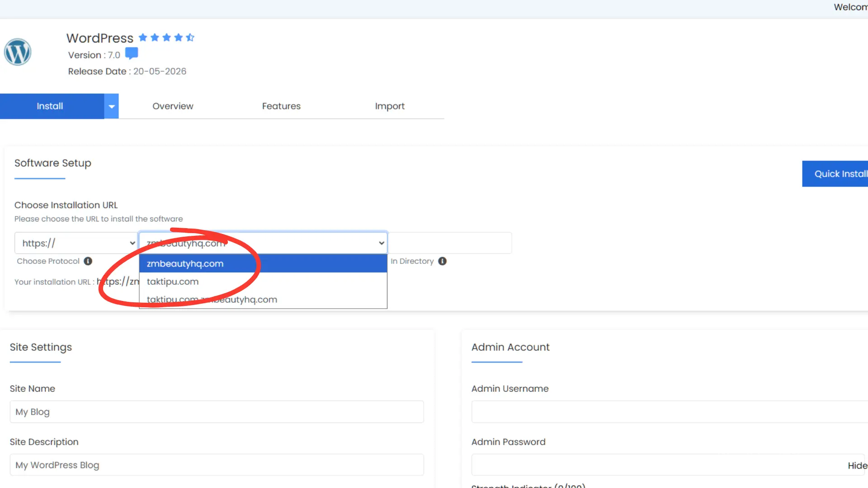Click the In Directory info icon
The image size is (868, 488).
(x=443, y=261)
